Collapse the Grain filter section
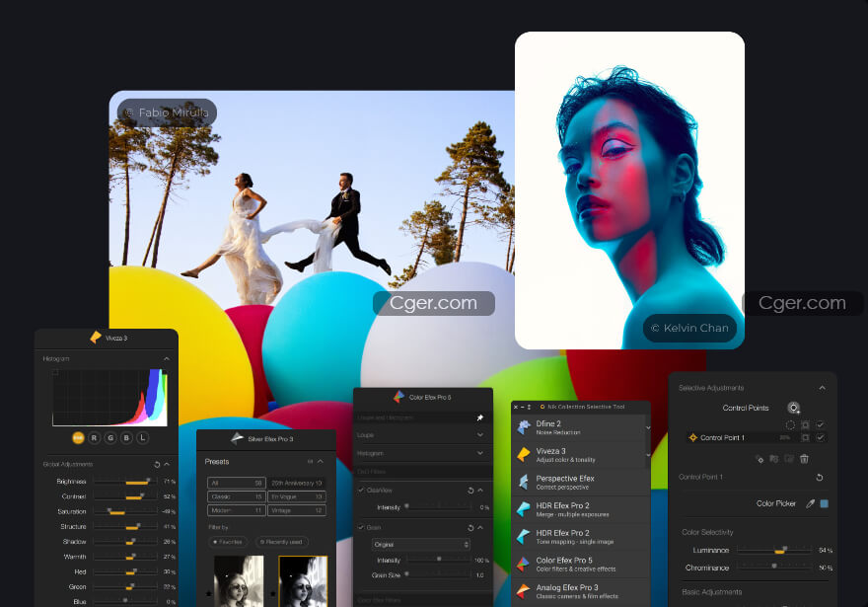Image resolution: width=868 pixels, height=607 pixels. [480, 528]
